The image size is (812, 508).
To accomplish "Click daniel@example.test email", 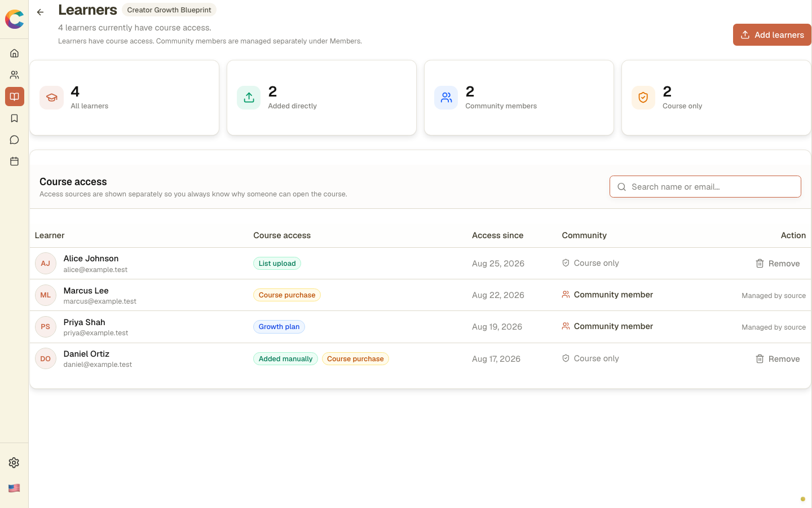I will click(98, 365).
